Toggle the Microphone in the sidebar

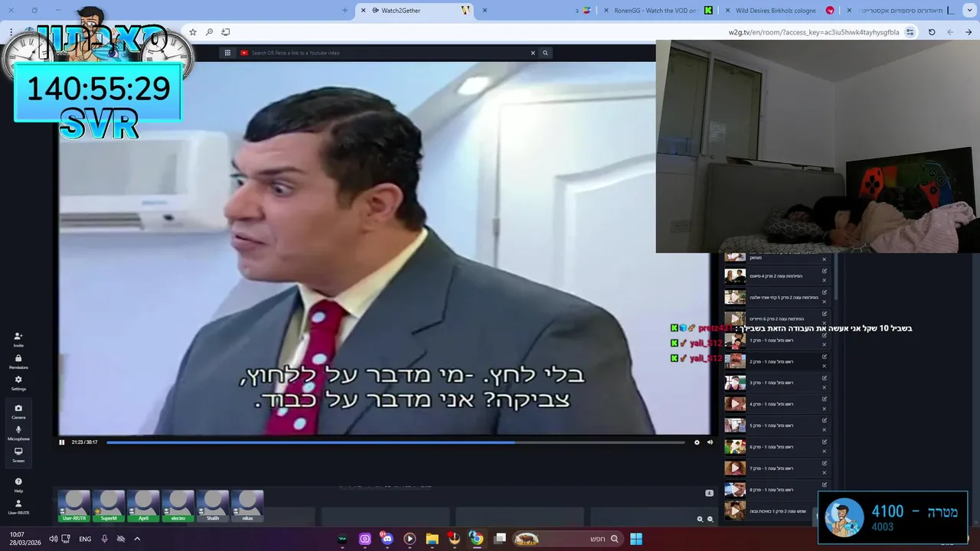coord(18,433)
